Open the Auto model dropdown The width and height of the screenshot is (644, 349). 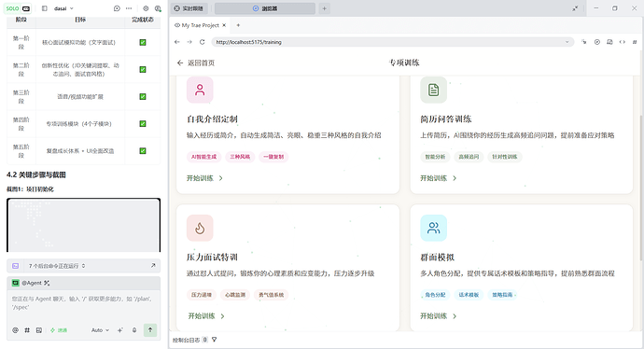(x=100, y=330)
